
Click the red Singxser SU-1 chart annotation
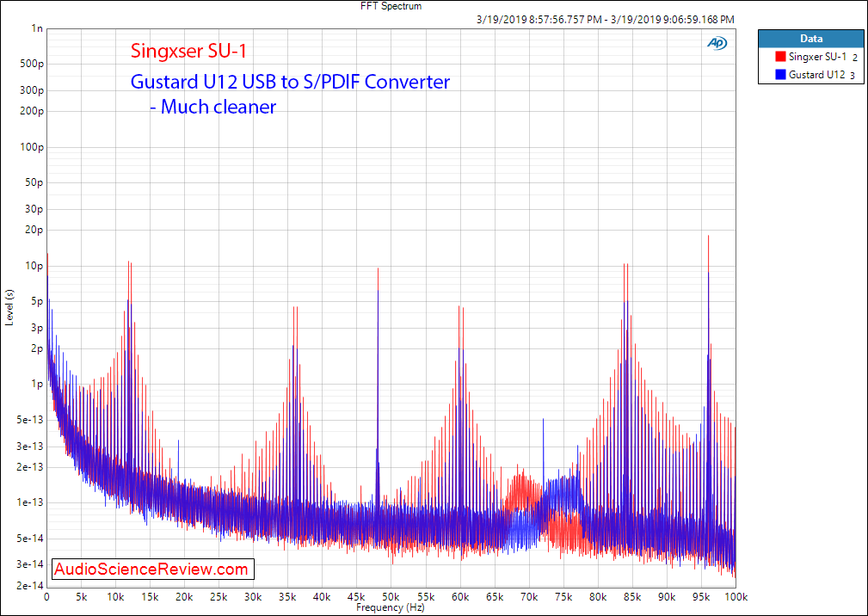pyautogui.click(x=188, y=51)
